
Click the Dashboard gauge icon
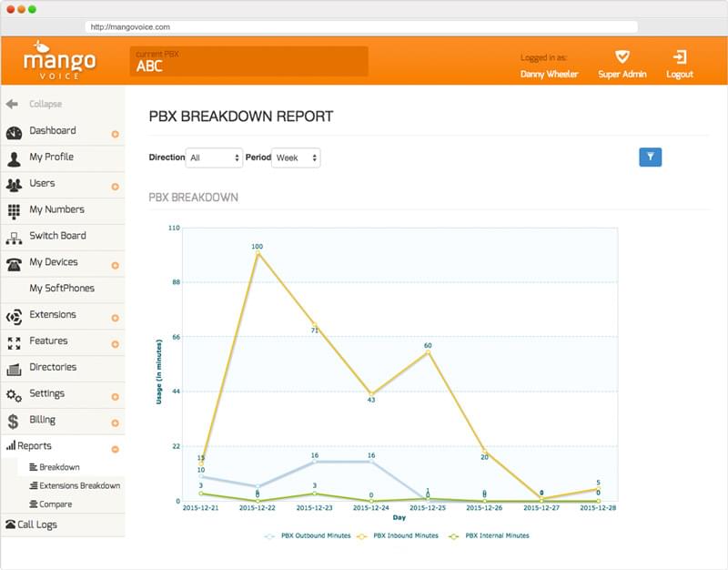(x=14, y=132)
